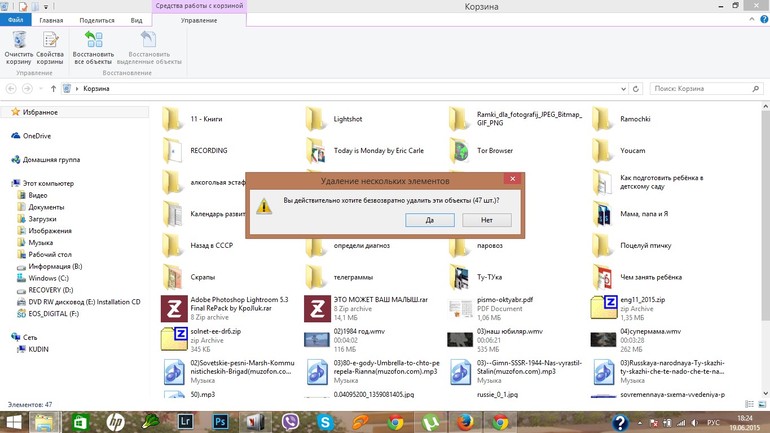The image size is (770, 433).
Task: Select the Tor Browser folder
Action: tap(459, 151)
